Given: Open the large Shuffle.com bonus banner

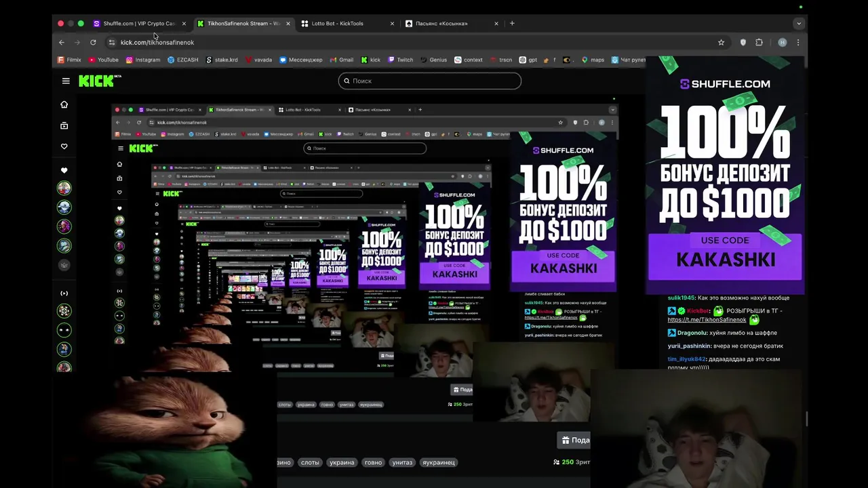Looking at the screenshot, I should click(725, 175).
